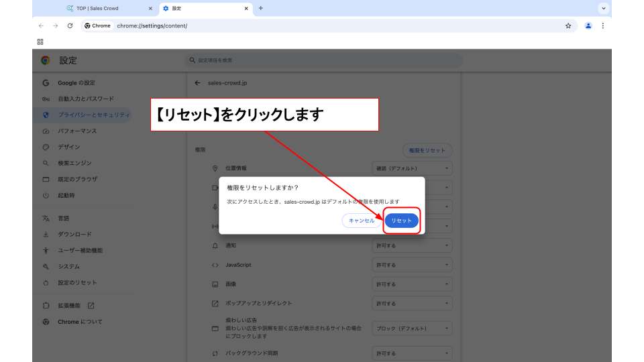
Task: Click the settings search field
Action: (x=323, y=60)
